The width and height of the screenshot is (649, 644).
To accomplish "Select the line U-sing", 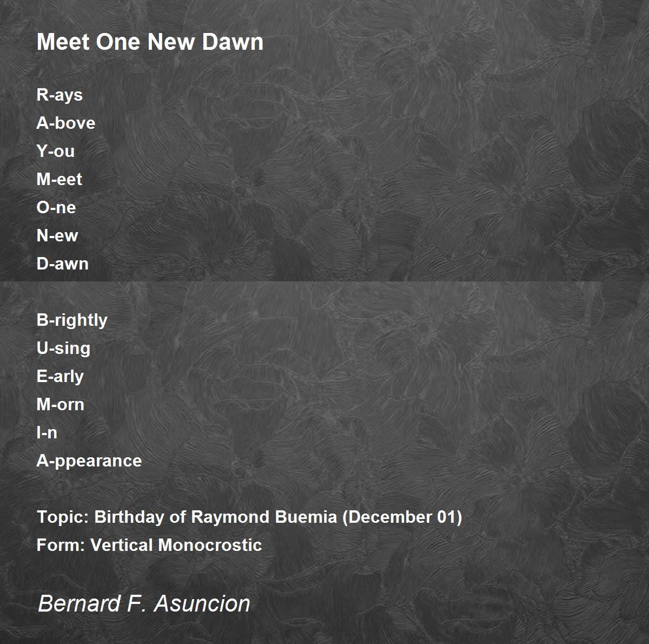I will 63,349.
